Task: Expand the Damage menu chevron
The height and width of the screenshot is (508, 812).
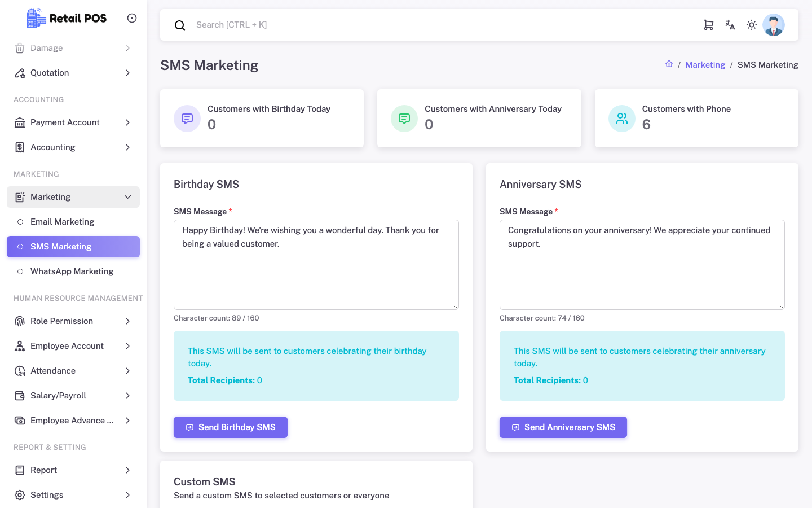Action: [x=127, y=48]
